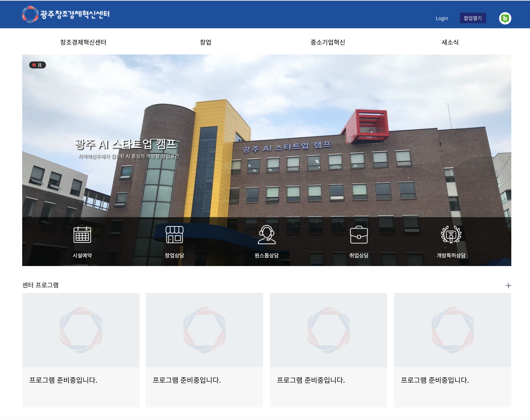
Task: Open the 창업상담 storefront icon
Action: coord(174,235)
